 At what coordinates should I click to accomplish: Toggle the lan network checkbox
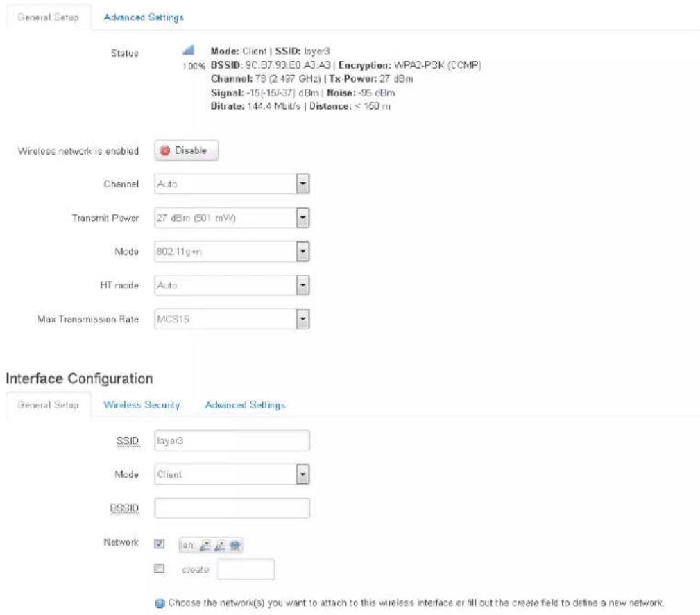160,544
